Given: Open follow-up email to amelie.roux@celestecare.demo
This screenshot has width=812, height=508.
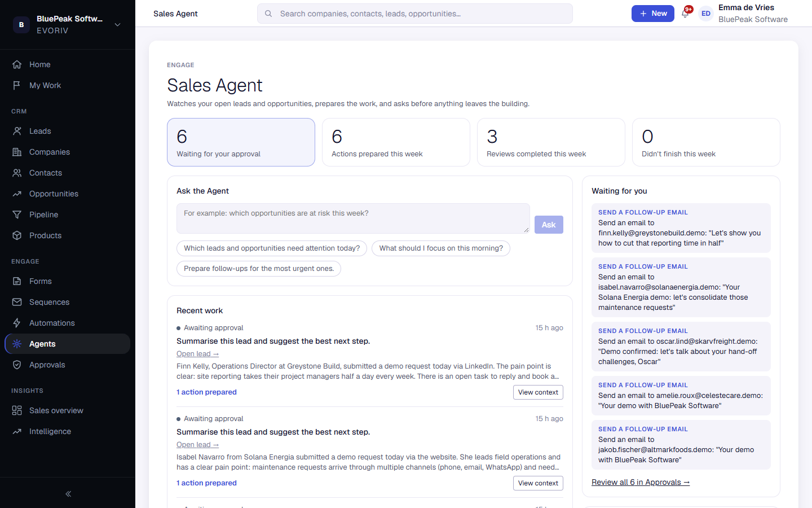Looking at the screenshot, I should pyautogui.click(x=681, y=396).
